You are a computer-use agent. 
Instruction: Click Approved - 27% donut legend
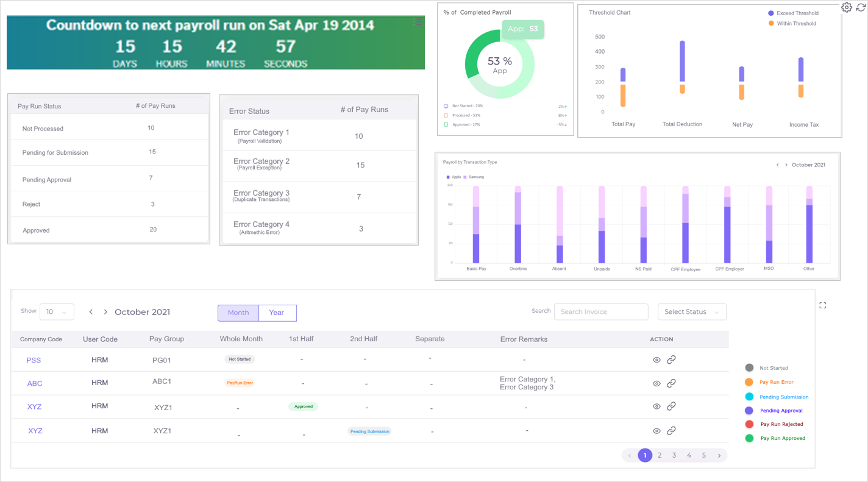(x=462, y=124)
